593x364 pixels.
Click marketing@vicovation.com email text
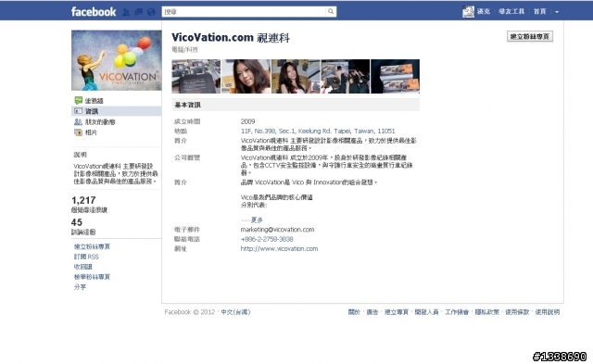click(x=277, y=230)
